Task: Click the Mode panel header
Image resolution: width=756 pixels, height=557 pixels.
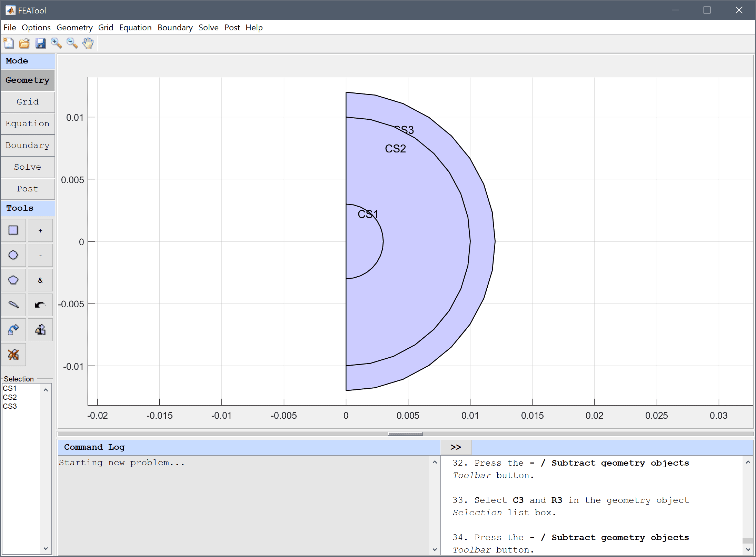Action: click(x=28, y=61)
